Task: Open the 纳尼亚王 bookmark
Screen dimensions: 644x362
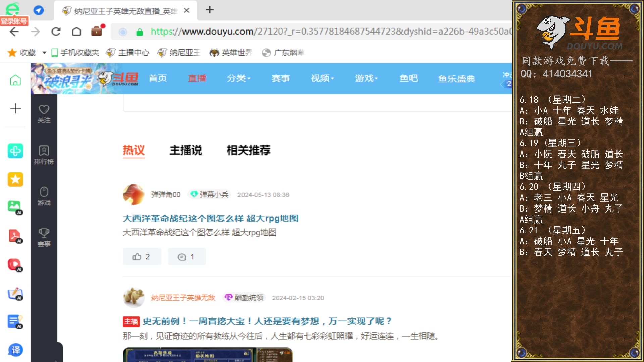Action: click(179, 53)
